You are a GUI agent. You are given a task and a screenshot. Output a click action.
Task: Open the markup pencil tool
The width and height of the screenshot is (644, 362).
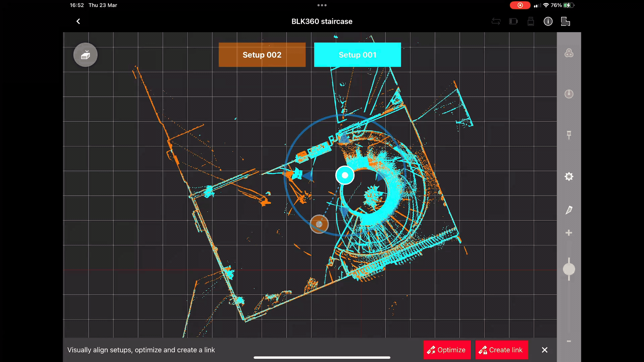pyautogui.click(x=569, y=210)
